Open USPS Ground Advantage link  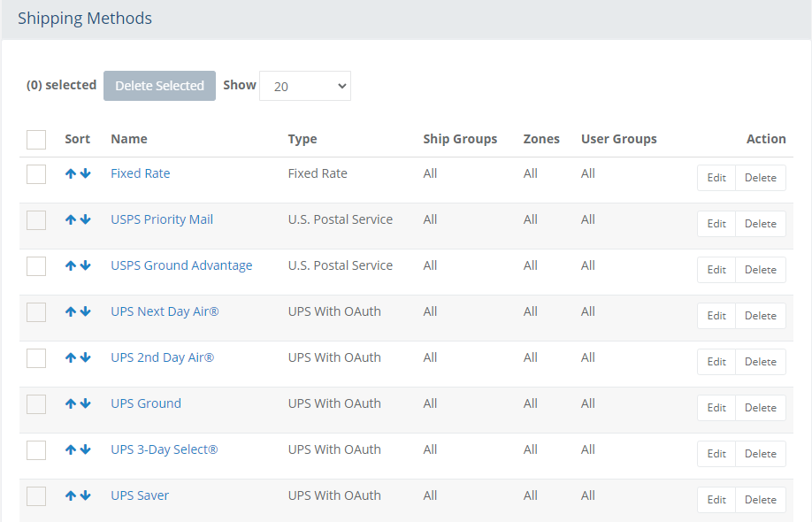click(x=181, y=265)
